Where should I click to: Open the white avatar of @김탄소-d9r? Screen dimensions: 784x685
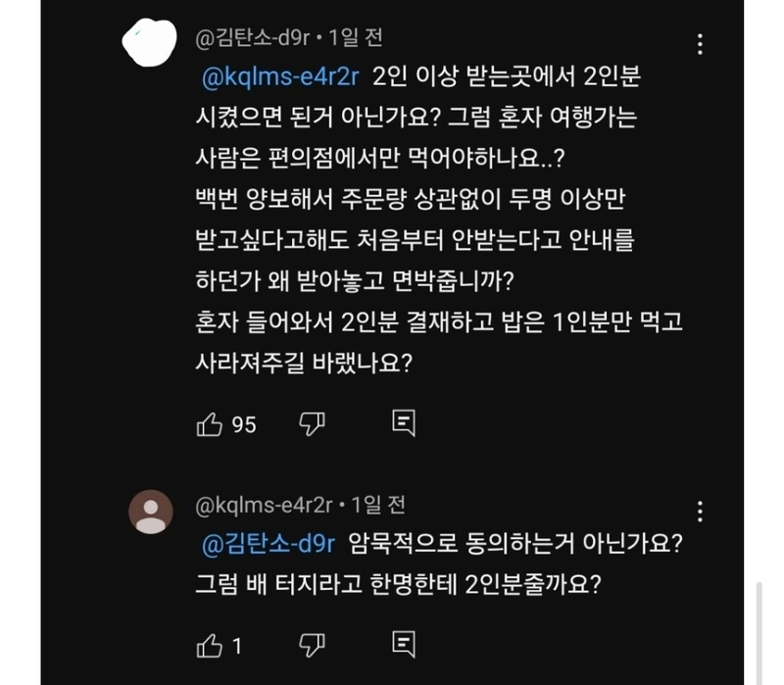pyautogui.click(x=150, y=42)
